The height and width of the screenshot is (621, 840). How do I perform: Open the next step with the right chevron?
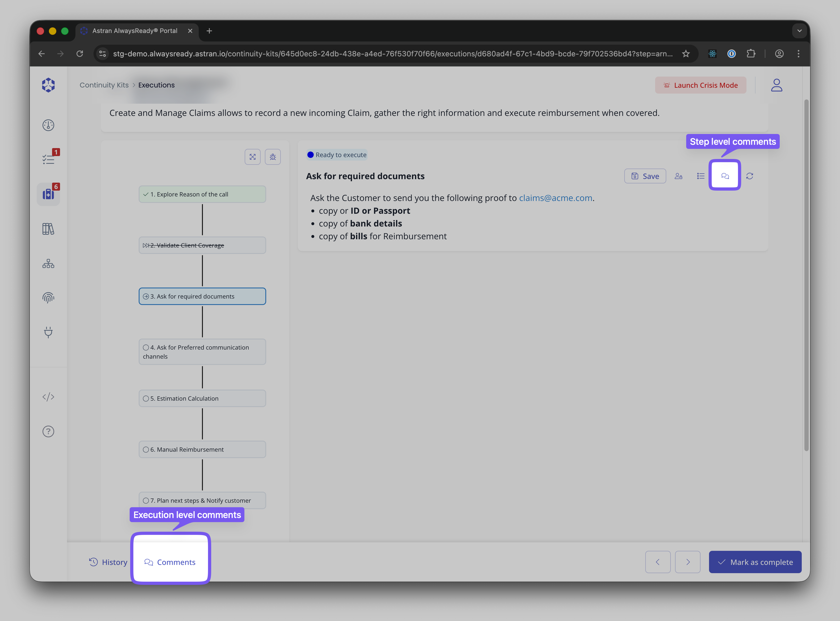[x=688, y=562]
